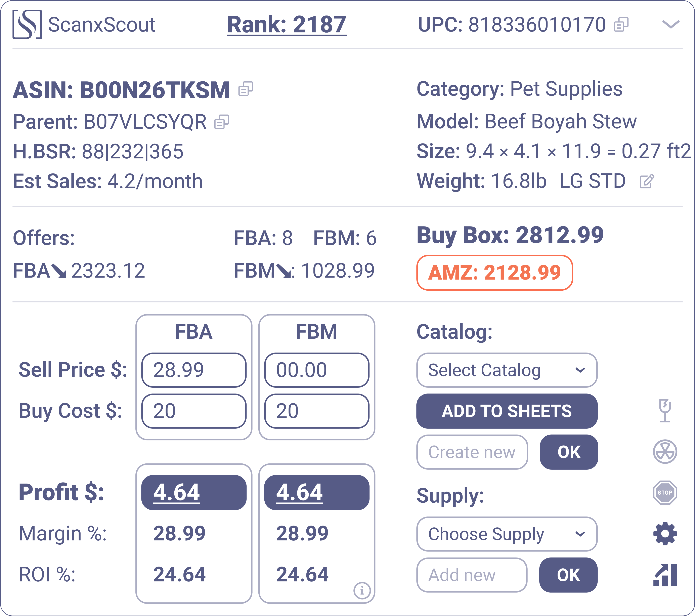The width and height of the screenshot is (695, 616).
Task: Click the FBA Sell Price field
Action: click(x=194, y=370)
